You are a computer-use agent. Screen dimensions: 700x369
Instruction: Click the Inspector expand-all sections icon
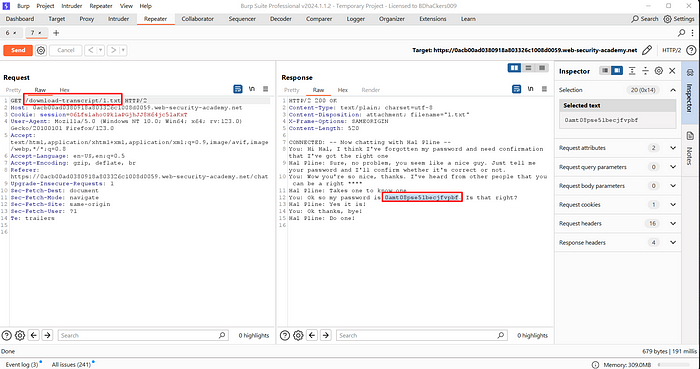(x=632, y=71)
